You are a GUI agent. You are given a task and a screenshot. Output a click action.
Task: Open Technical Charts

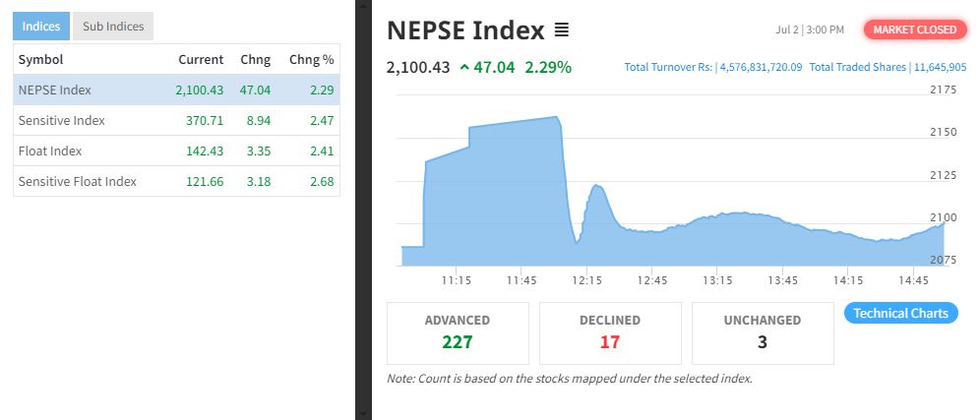900,313
